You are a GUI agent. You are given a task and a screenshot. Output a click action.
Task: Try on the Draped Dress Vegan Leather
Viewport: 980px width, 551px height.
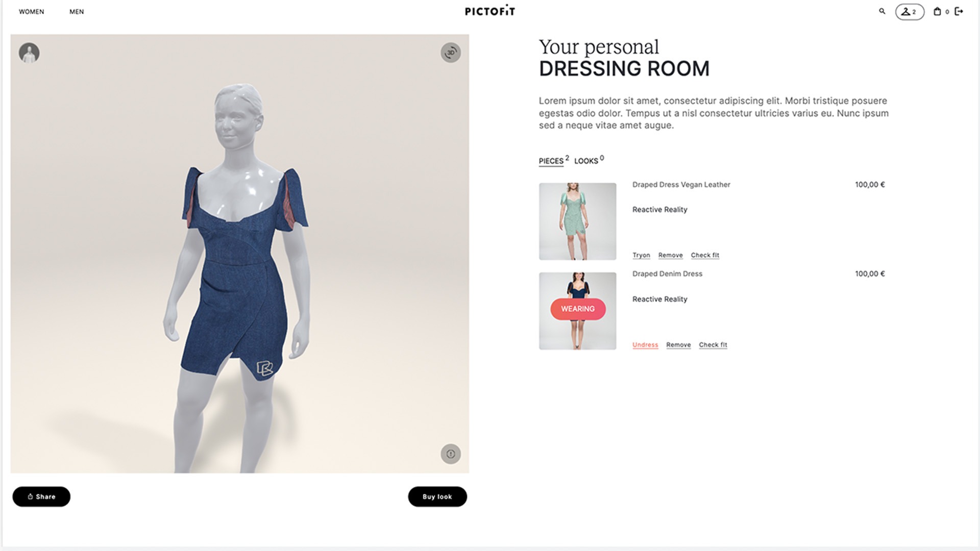[641, 255]
